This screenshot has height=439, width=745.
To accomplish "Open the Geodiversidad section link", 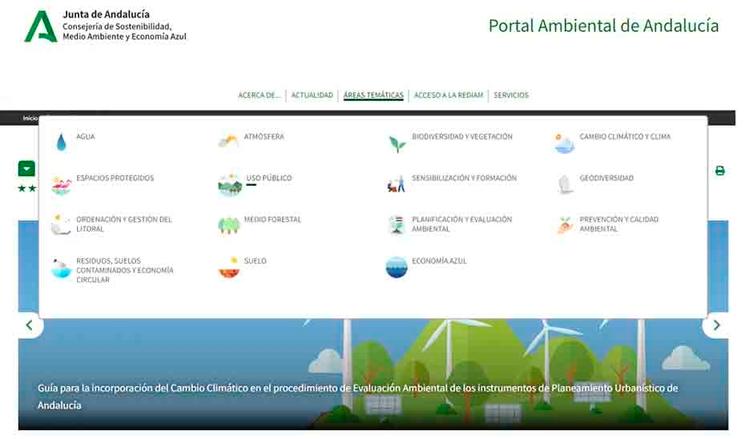I will pos(606,178).
